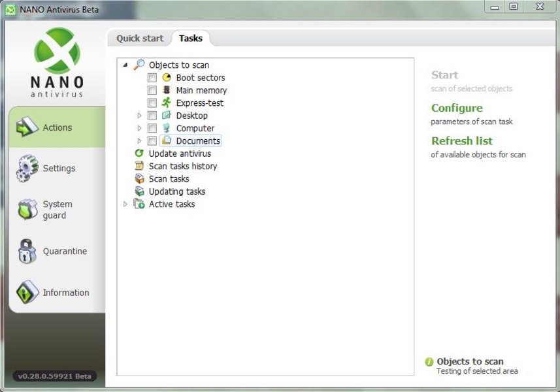Select the Objects to scan tree label

[x=179, y=65]
